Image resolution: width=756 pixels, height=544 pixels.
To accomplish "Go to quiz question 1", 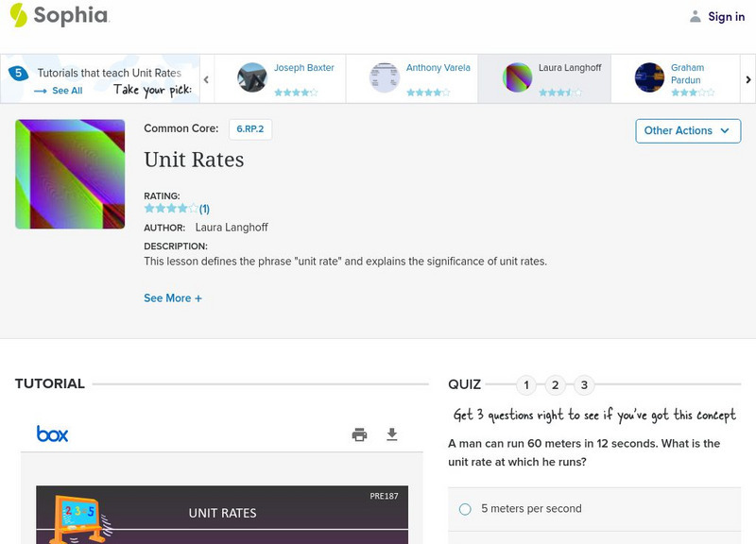I will [526, 385].
